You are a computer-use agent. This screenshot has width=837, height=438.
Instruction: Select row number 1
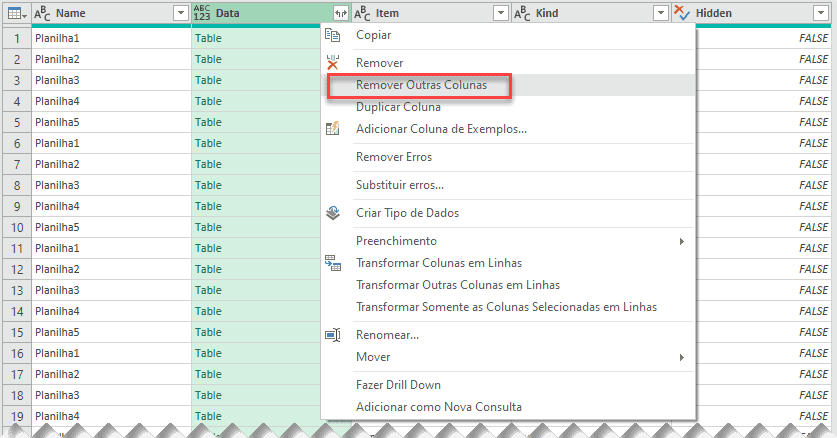tap(17, 38)
